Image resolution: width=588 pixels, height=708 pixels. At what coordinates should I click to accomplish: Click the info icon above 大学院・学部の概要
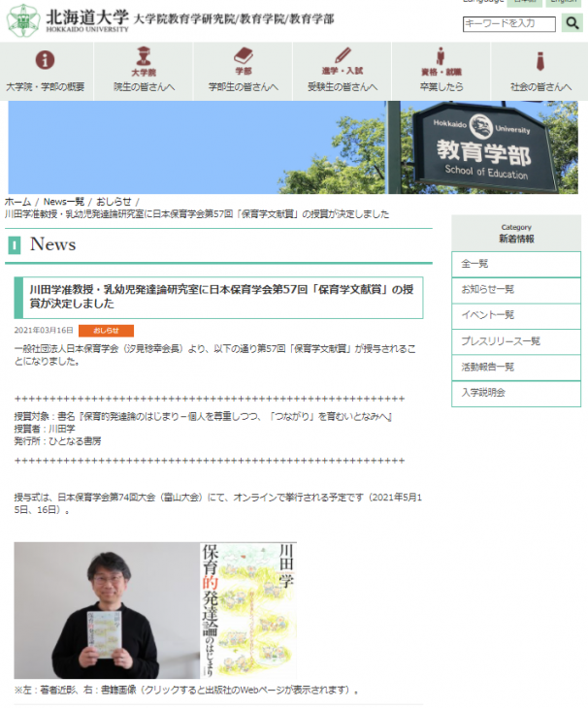pos(46,59)
